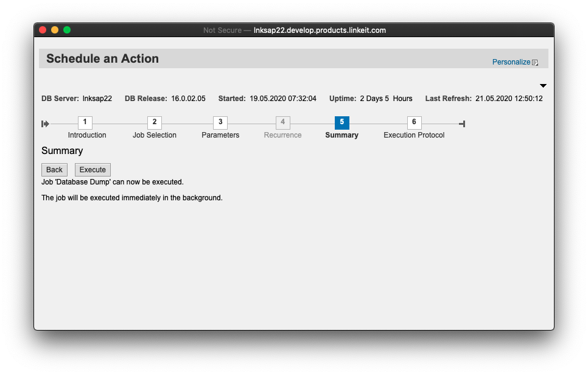Click the roadmap end marker icon
Viewport: 588px width, 375px height.
pos(462,124)
